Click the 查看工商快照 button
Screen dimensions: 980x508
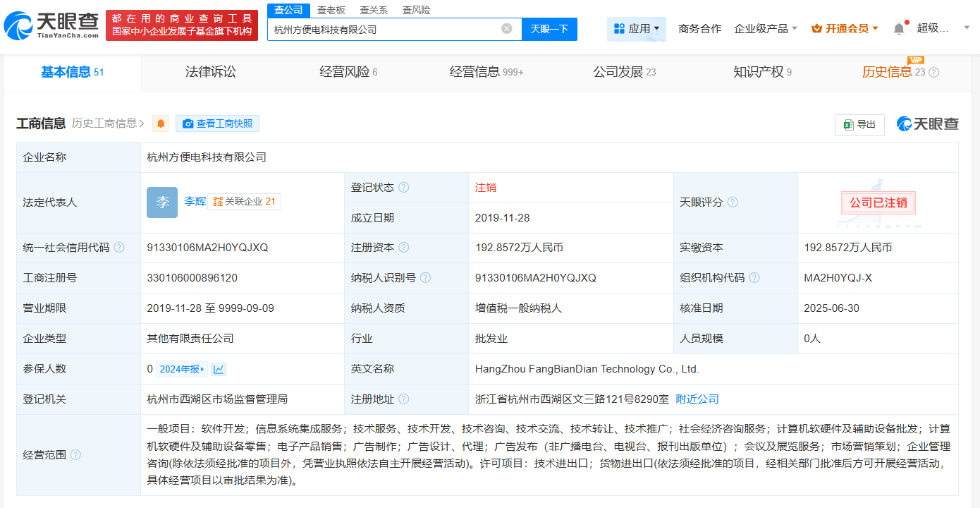217,123
